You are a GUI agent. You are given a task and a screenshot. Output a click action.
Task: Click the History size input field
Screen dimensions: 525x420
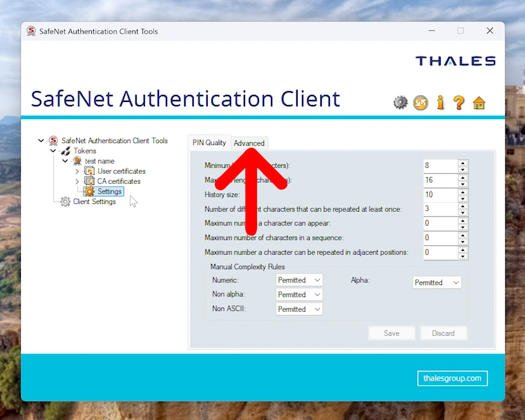[440, 194]
